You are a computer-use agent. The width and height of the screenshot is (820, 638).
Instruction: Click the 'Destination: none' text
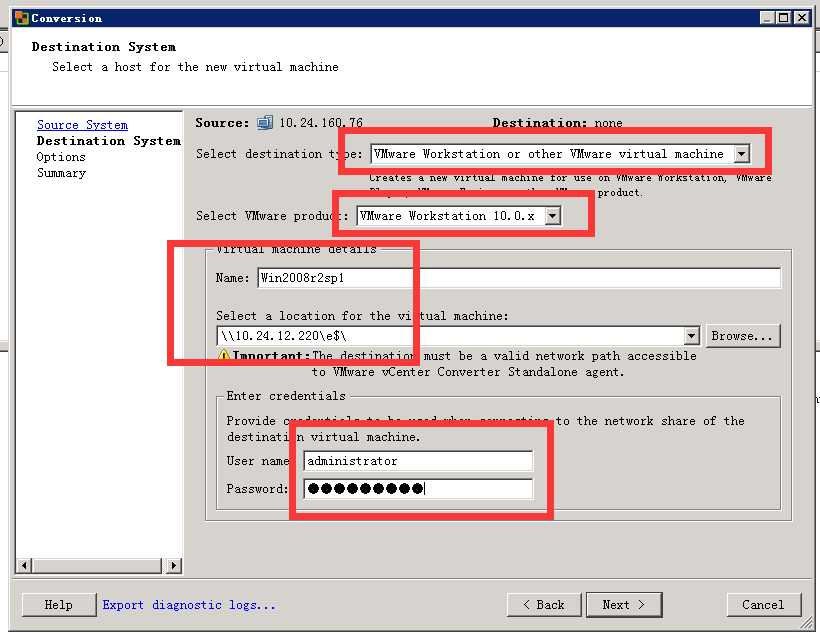pyautogui.click(x=557, y=123)
